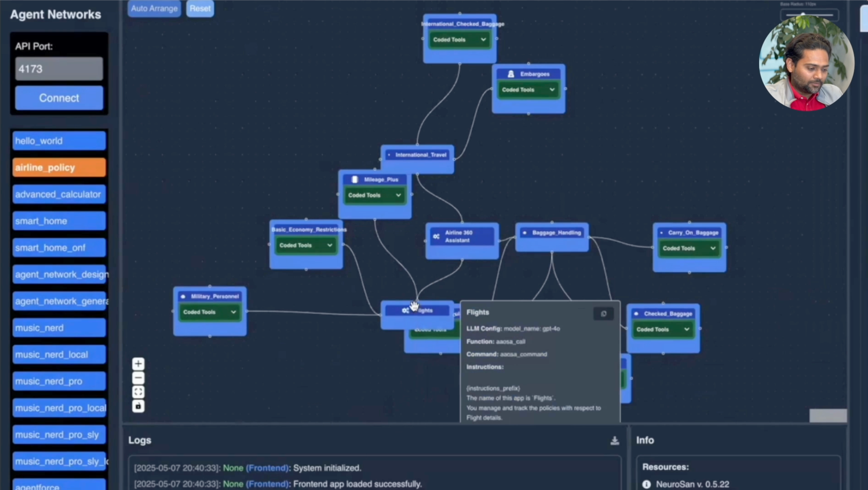The image size is (868, 490).
Task: Toggle the canvas interactivity lock
Action: pyautogui.click(x=138, y=406)
